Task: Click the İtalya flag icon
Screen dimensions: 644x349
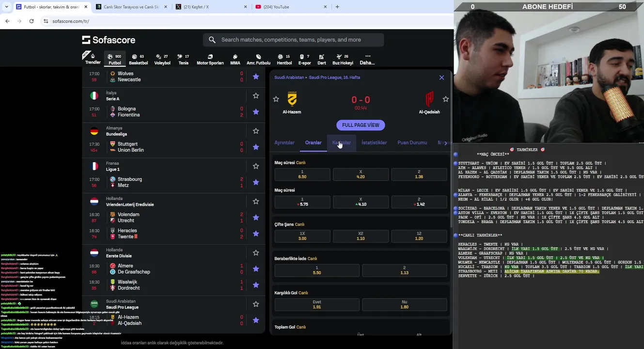Action: 94,95
